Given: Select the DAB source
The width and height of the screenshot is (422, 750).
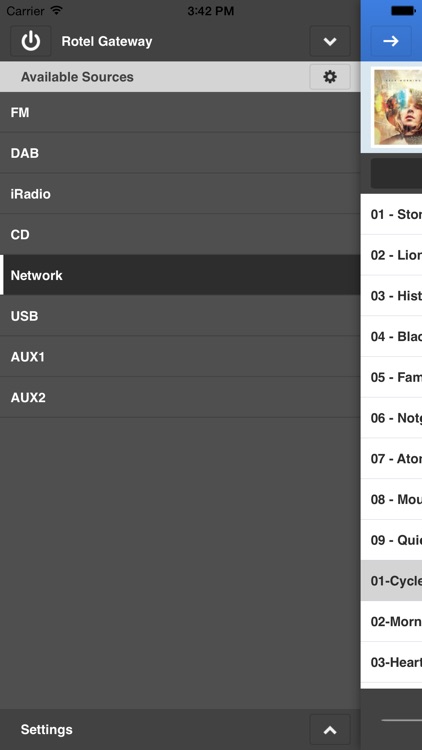Looking at the screenshot, I should 180,153.
